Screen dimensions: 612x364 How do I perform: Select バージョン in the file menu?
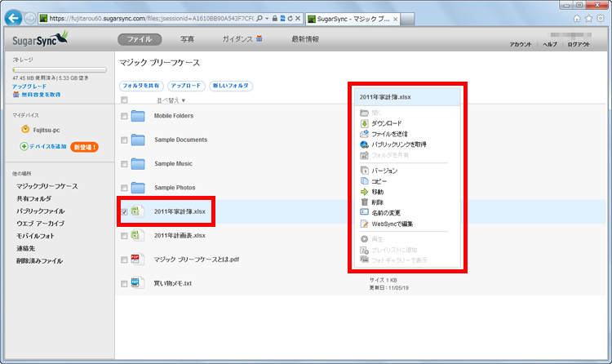click(384, 171)
